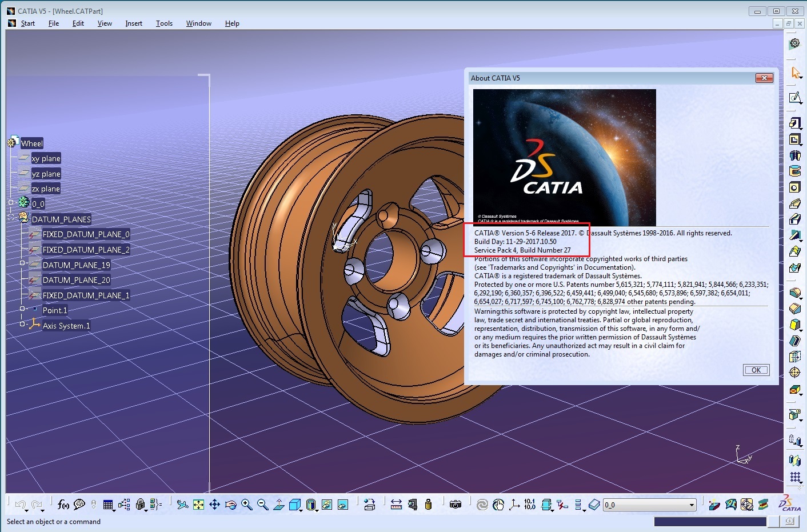The height and width of the screenshot is (532, 807).
Task: Click OK in About CATIA V5 dialog
Action: [x=756, y=370]
